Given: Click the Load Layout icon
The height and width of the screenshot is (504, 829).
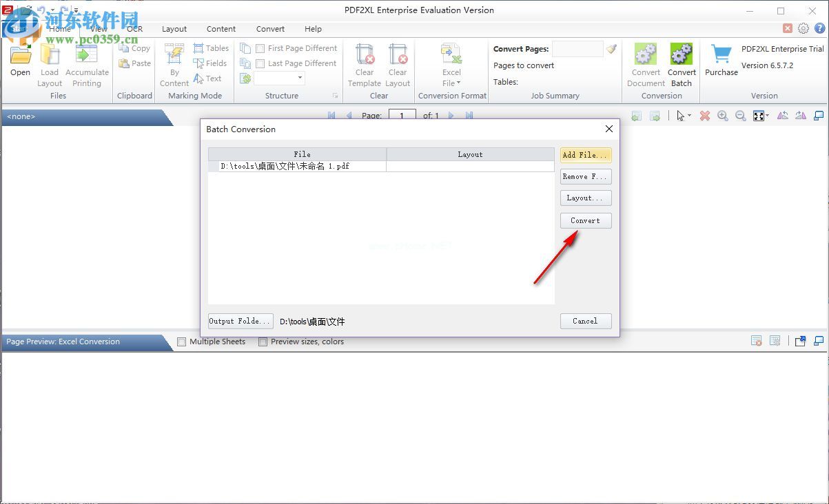Looking at the screenshot, I should [50, 55].
